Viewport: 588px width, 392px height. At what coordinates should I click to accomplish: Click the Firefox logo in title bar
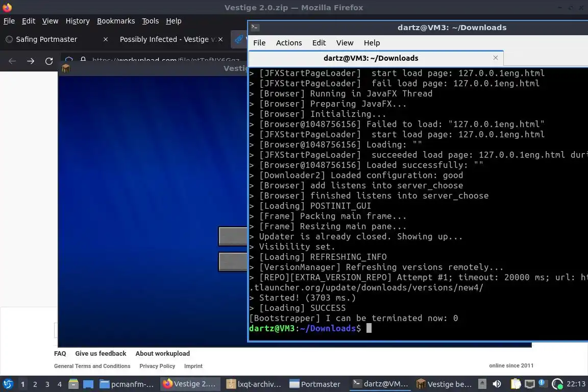point(7,7)
